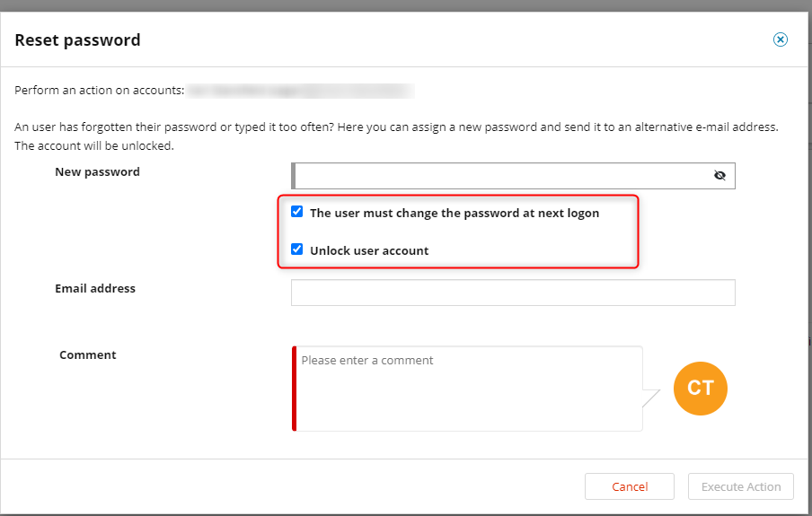Uncheck the Unlock user account checkbox
The image size is (812, 516).
tap(296, 249)
